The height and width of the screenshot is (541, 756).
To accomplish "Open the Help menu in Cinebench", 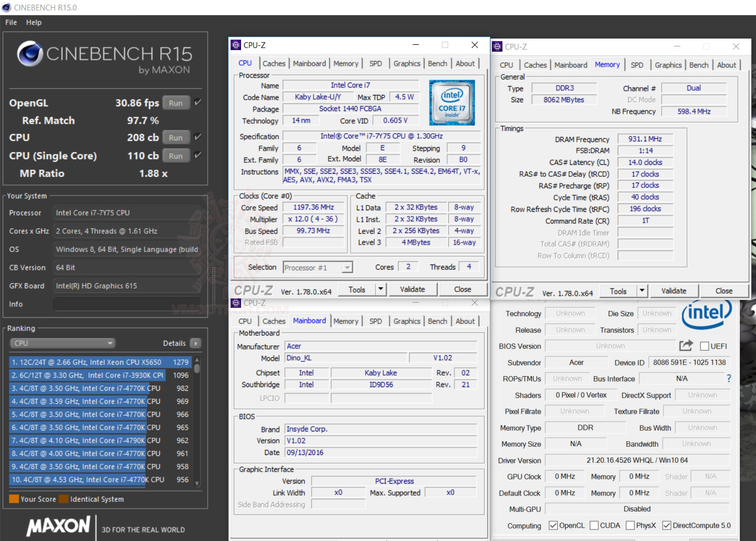I will 34,22.
